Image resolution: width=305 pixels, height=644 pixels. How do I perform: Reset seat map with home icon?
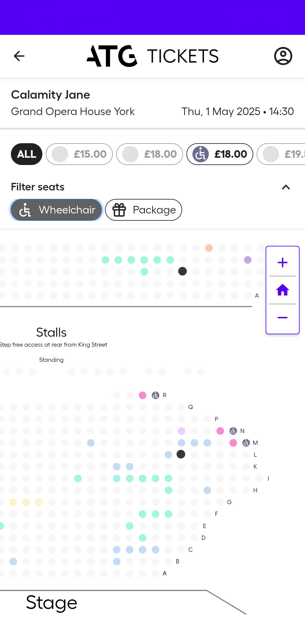282,290
